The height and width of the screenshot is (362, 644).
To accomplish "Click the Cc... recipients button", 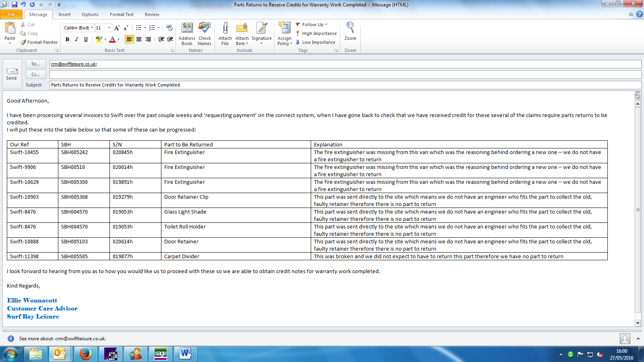I will (x=35, y=74).
